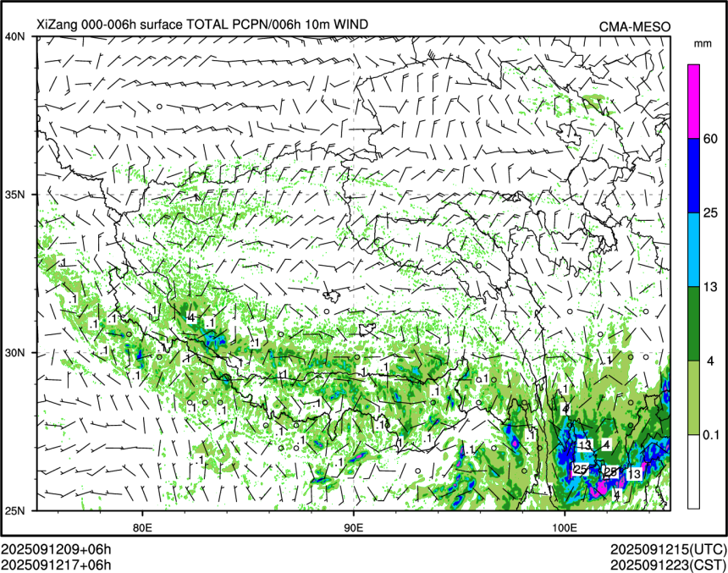Click the 30N latitude axis label
728x573 pixels.
14,353
